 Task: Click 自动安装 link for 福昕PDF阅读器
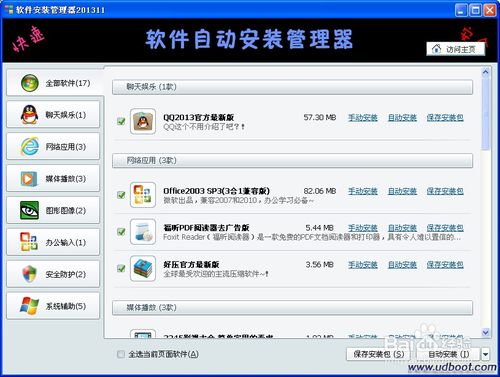(x=402, y=228)
